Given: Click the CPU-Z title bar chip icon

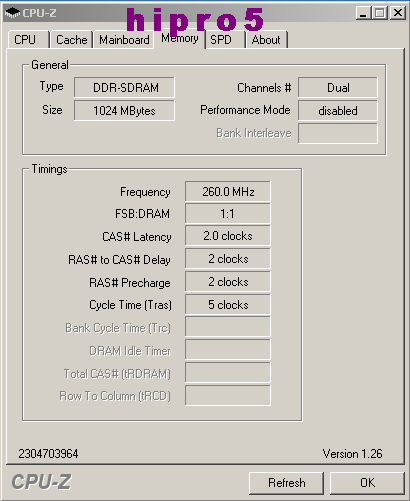Looking at the screenshot, I should [x=12, y=13].
